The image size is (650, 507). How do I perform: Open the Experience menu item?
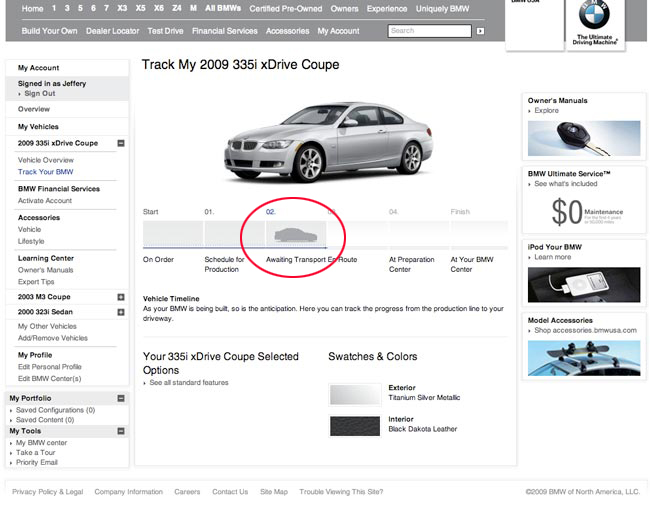tap(387, 9)
